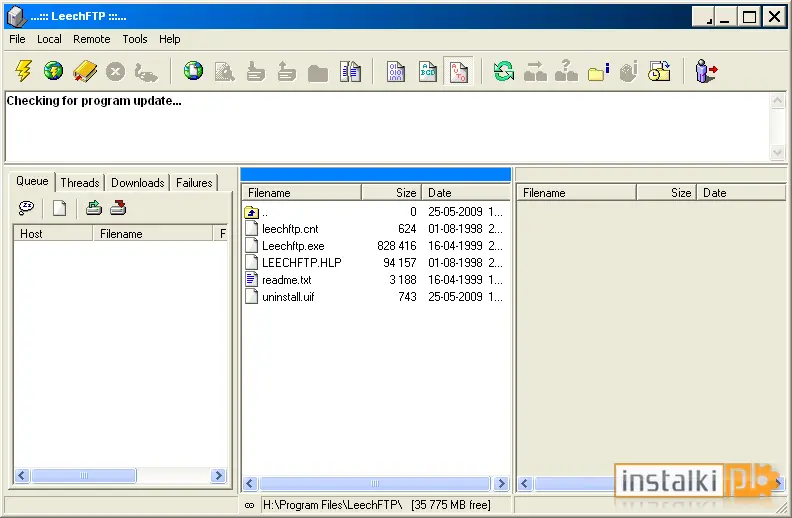Image resolution: width=792 pixels, height=518 pixels.
Task: Click the size value 828 416
Action: click(397, 246)
